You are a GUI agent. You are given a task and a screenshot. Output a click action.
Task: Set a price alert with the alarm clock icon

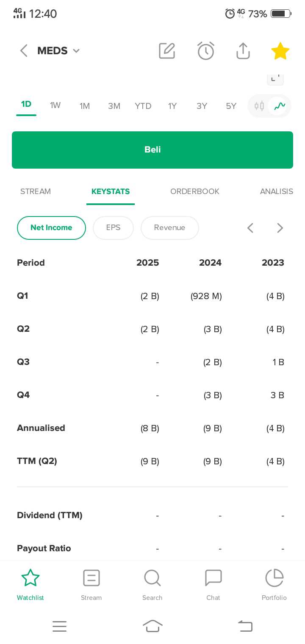tap(206, 51)
